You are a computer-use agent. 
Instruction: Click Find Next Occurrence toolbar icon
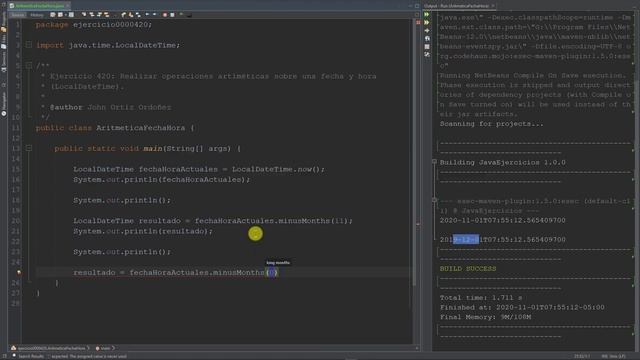[x=100, y=15]
